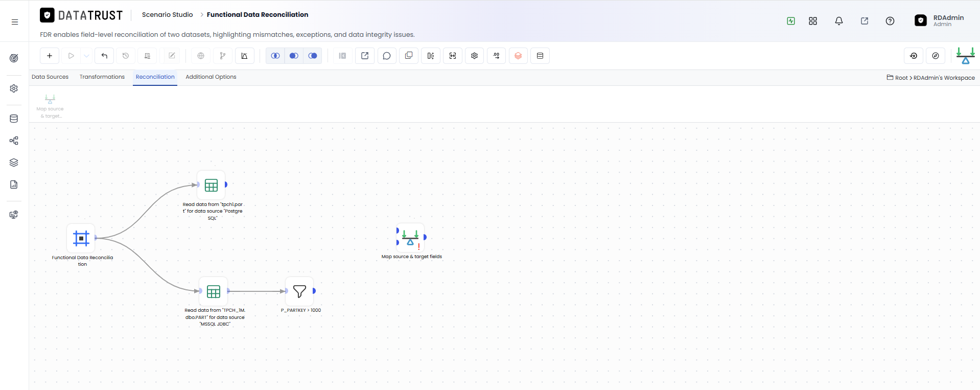Open the green activity monitor icon
The height and width of the screenshot is (390, 980).
791,21
